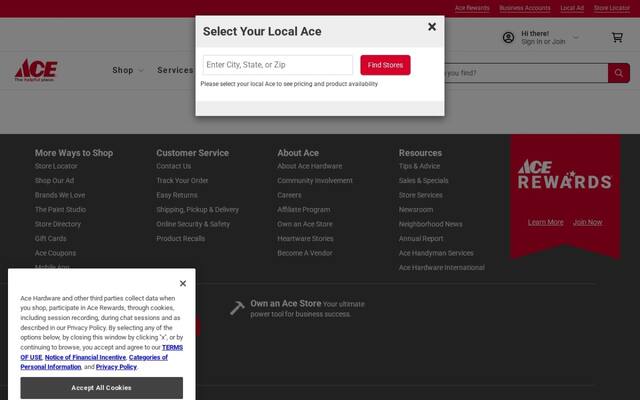640x400 pixels.
Task: Open Neighborhood News link
Action: pyautogui.click(x=431, y=224)
